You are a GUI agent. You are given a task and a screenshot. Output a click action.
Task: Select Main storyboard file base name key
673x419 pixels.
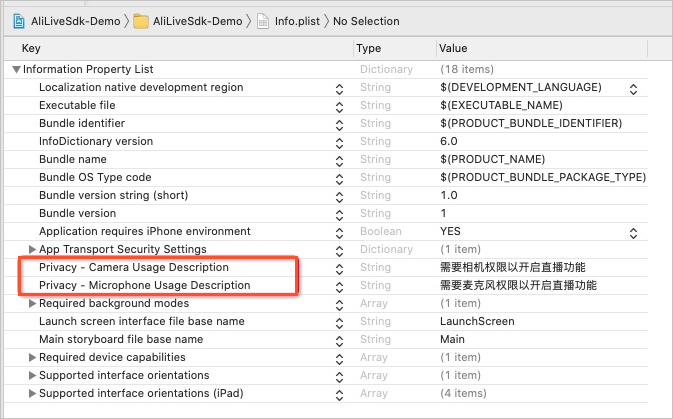(x=121, y=339)
